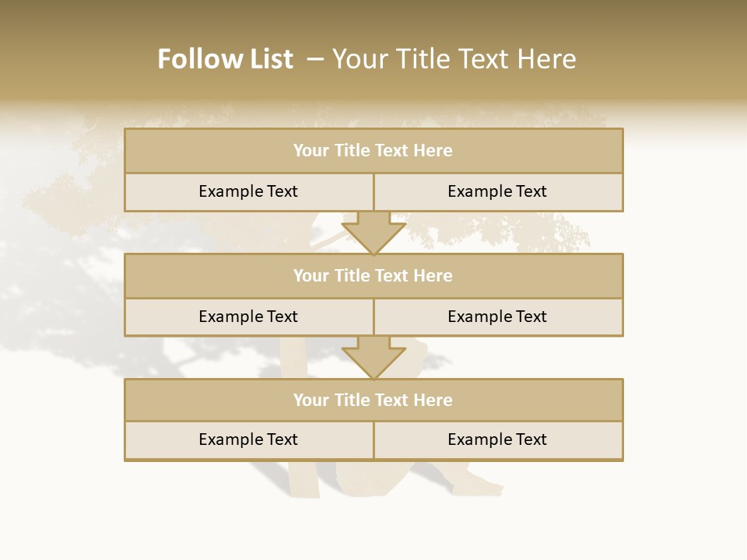
Task: Click left "Example Text" cell in second block
Action: tap(248, 317)
